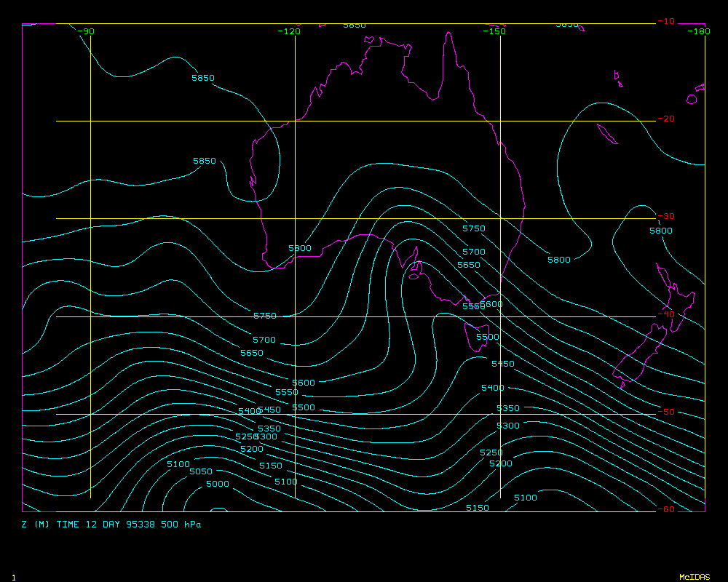Click the 5000 contour label
Viewport: 728px width, 582px height.
(x=217, y=485)
